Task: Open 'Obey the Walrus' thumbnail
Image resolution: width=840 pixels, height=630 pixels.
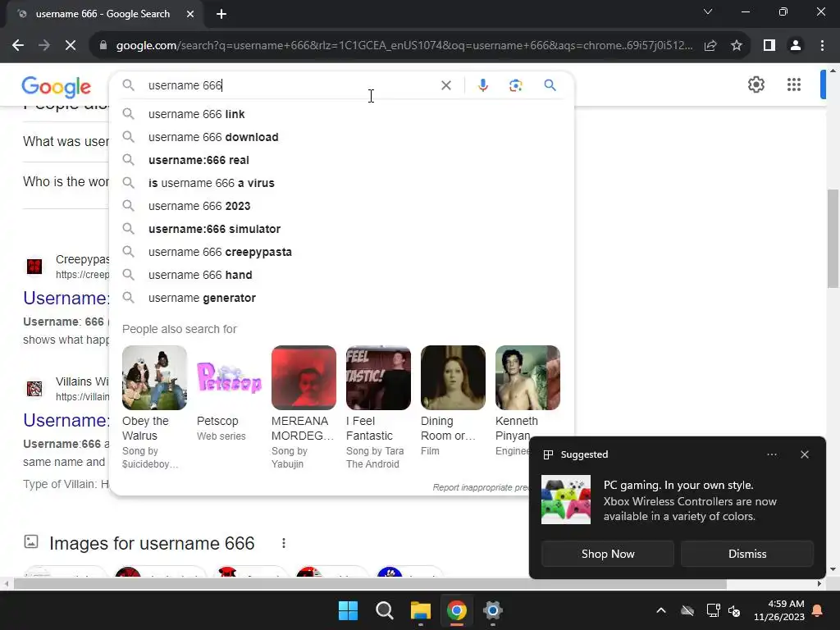Action: coord(154,377)
